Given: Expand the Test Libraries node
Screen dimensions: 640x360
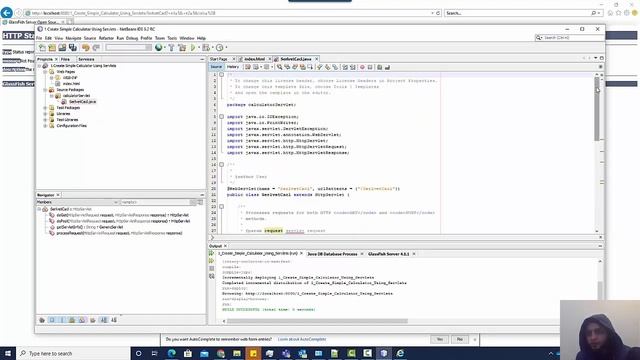Looking at the screenshot, I should (x=45, y=120).
